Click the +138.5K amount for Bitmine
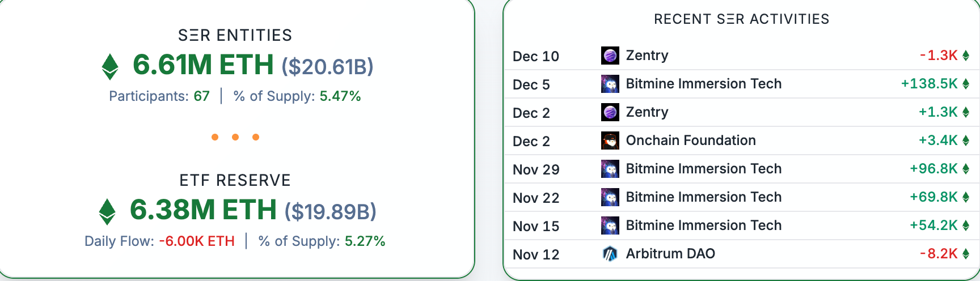Image resolution: width=980 pixels, height=281 pixels. [x=929, y=84]
